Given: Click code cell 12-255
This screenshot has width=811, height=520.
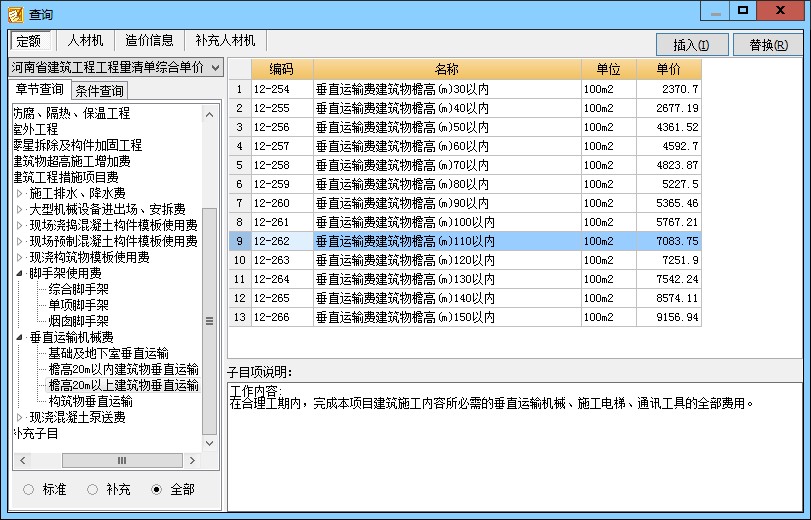Looking at the screenshot, I should pos(282,108).
